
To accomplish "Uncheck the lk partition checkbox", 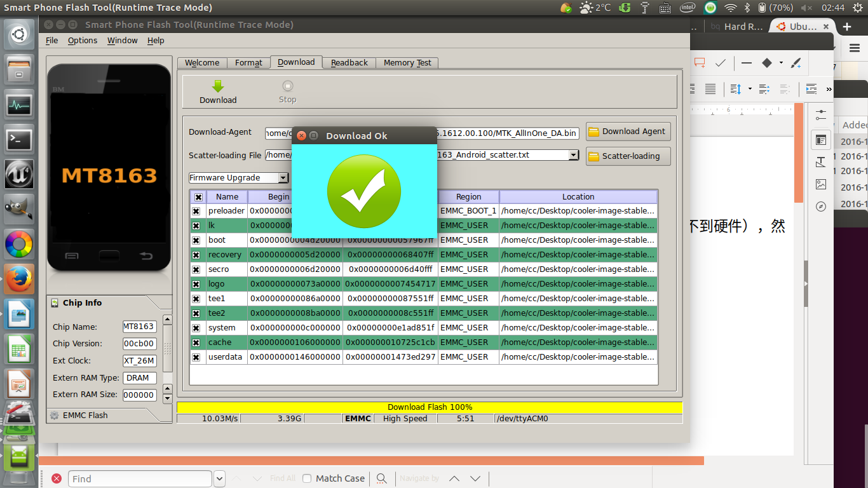I will (196, 226).
